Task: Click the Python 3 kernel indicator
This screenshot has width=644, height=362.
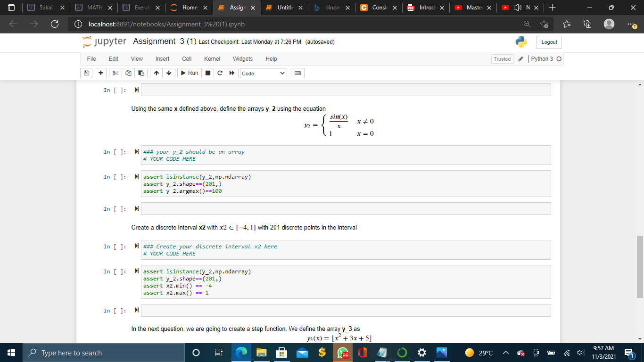Action: pos(542,59)
